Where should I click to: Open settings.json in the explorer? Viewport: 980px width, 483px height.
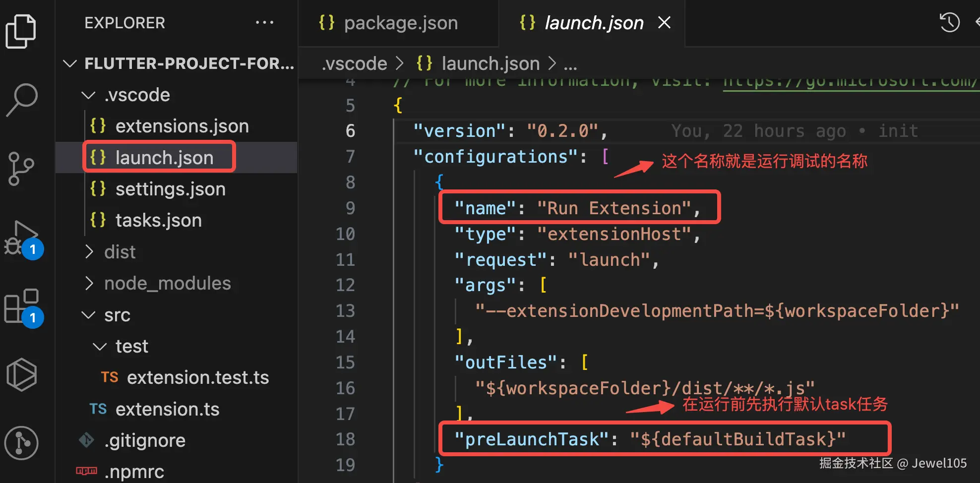click(170, 189)
